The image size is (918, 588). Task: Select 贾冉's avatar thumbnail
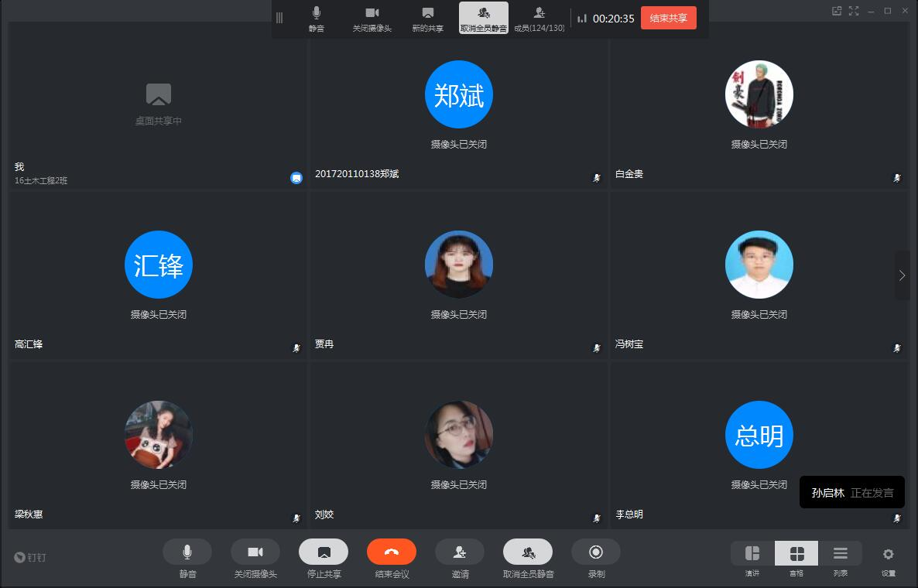tap(458, 265)
